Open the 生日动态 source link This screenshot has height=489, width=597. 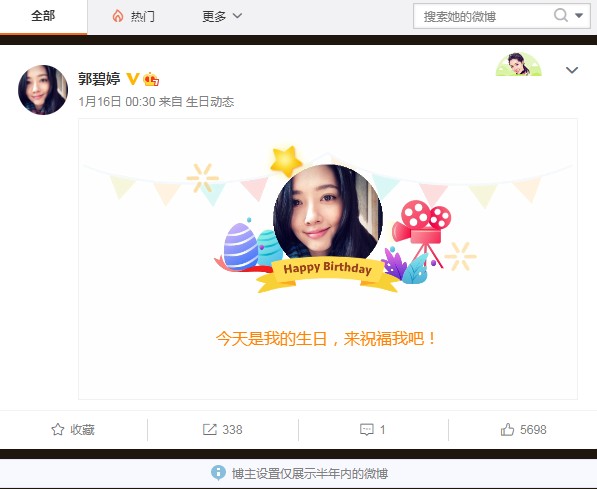coord(210,102)
